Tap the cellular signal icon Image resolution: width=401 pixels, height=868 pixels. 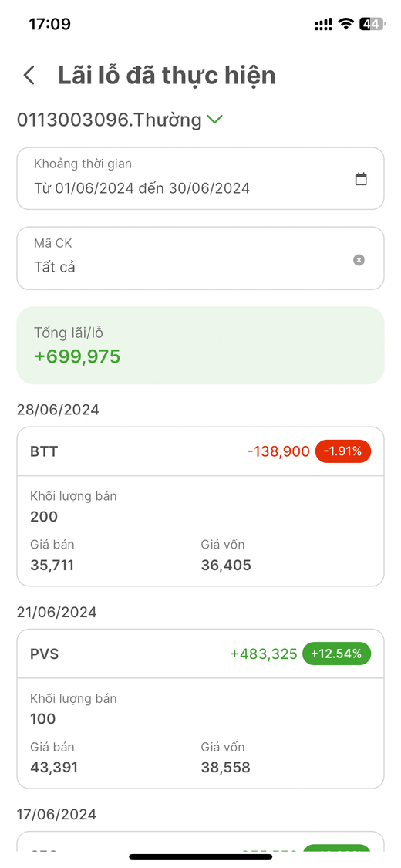pyautogui.click(x=323, y=24)
